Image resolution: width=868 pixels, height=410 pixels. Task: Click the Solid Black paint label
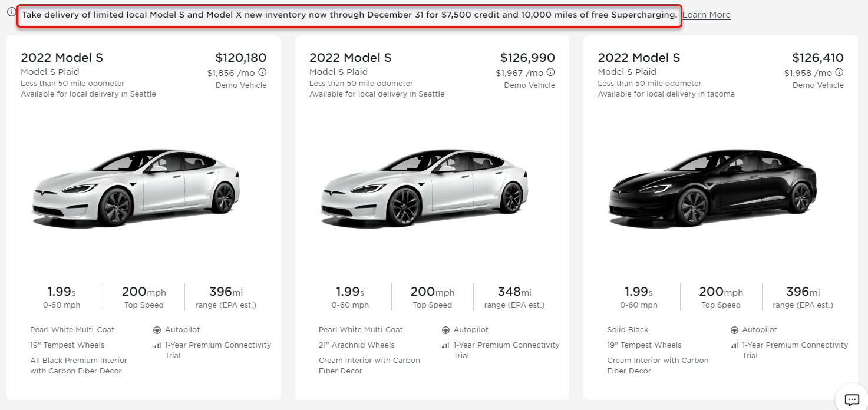(628, 330)
